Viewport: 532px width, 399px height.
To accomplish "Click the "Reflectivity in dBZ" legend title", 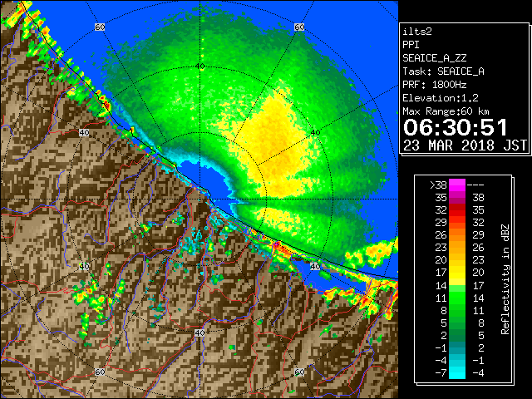I will click(x=505, y=279).
